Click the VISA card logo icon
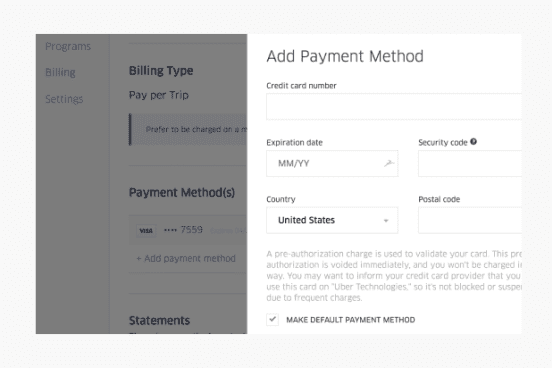This screenshot has height=368, width=552. (146, 231)
